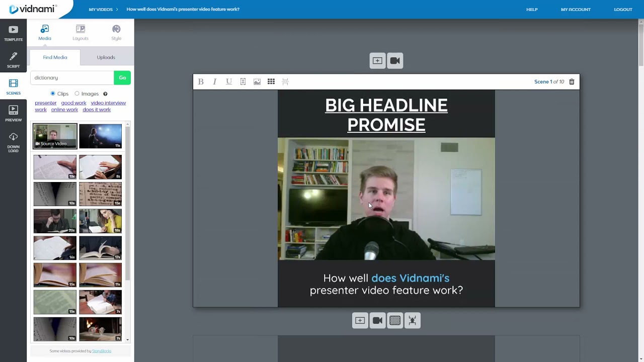Click LOGOUT in top bar

pyautogui.click(x=623, y=10)
